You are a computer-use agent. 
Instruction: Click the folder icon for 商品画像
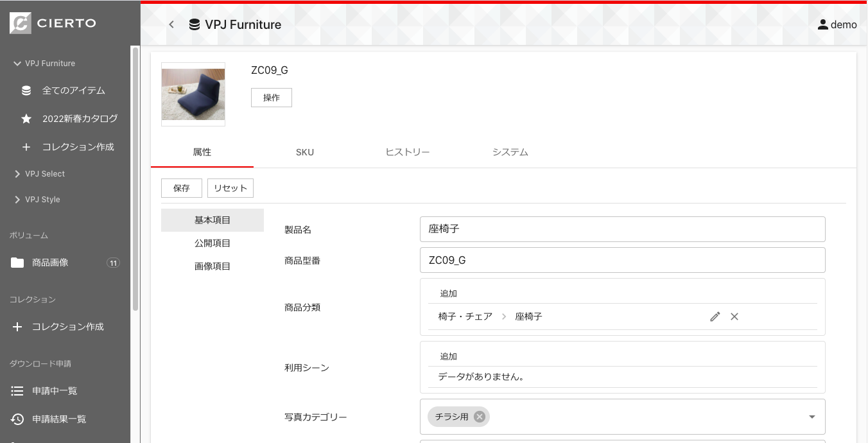pyautogui.click(x=17, y=263)
